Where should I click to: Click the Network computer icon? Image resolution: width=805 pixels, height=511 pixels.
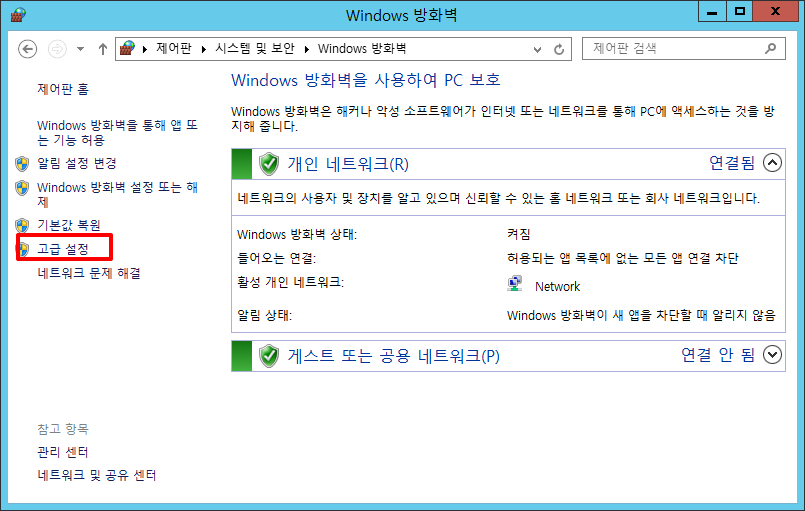514,283
